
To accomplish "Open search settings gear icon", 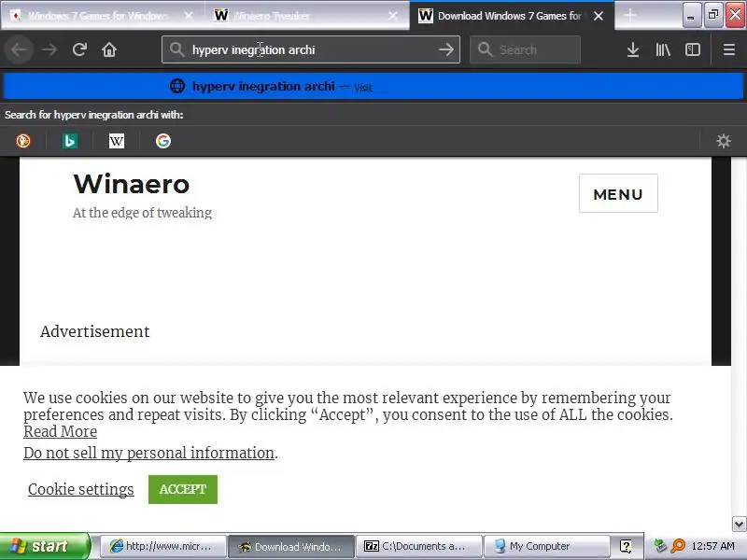I will (x=724, y=141).
